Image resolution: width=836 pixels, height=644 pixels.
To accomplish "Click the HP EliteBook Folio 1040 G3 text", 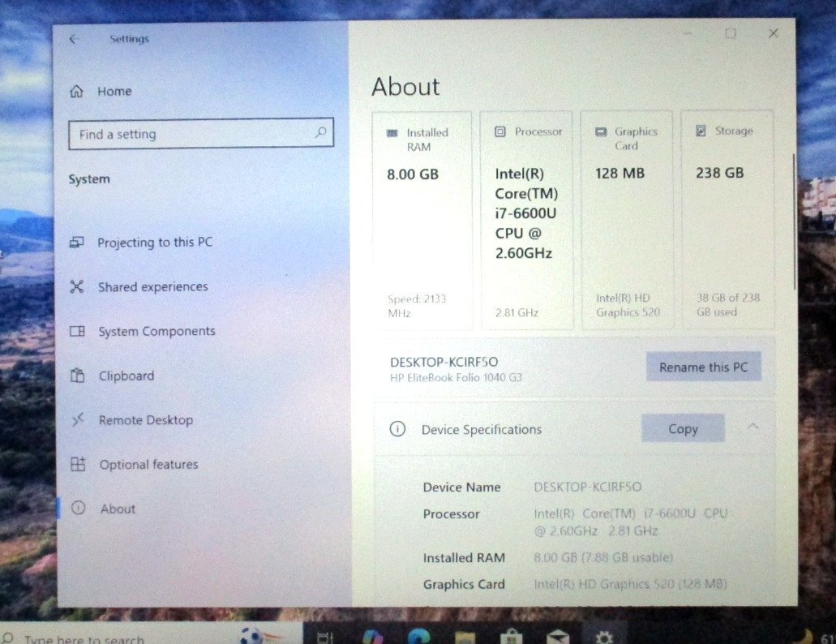I will point(456,377).
